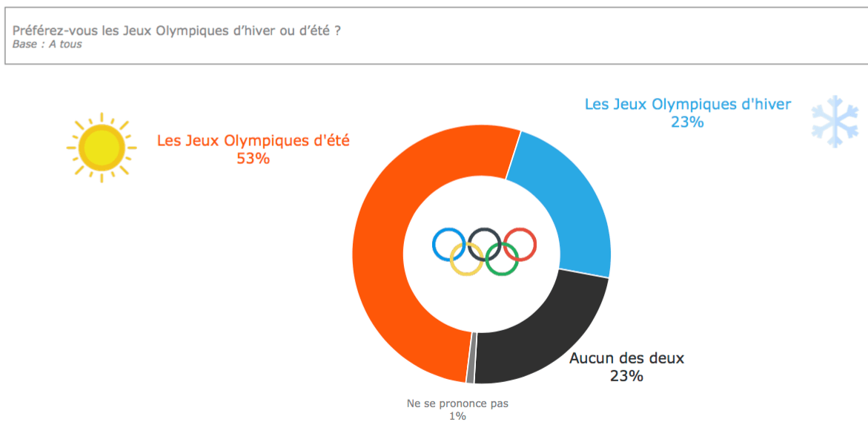Click the blue snowflake icon
This screenshot has width=868, height=425.
pyautogui.click(x=835, y=122)
